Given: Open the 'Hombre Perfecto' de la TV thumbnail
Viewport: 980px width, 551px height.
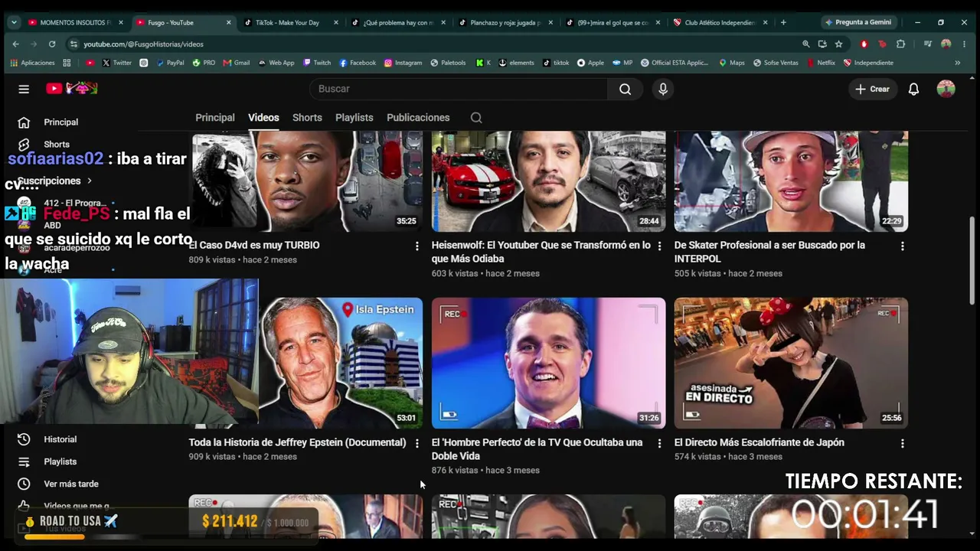Looking at the screenshot, I should coord(549,364).
